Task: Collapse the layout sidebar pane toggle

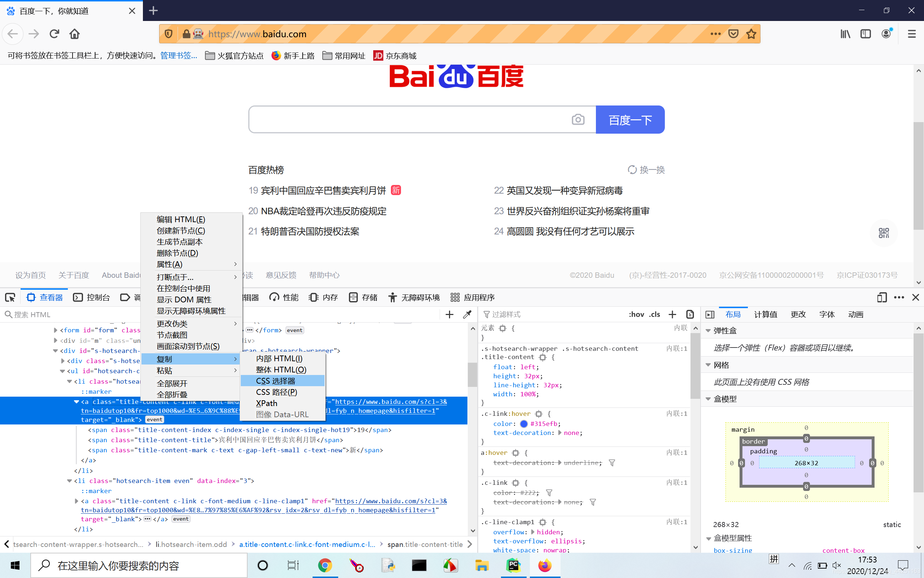Action: pyautogui.click(x=710, y=315)
